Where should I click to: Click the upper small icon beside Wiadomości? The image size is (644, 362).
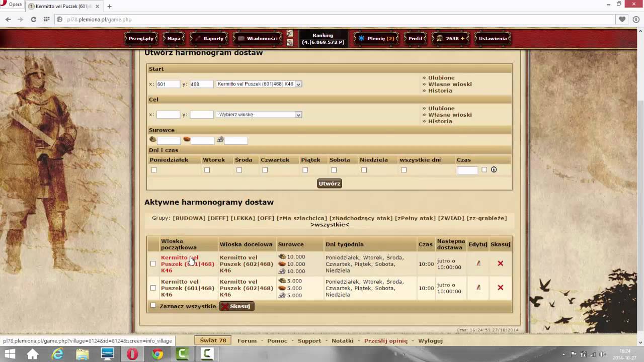point(290,33)
